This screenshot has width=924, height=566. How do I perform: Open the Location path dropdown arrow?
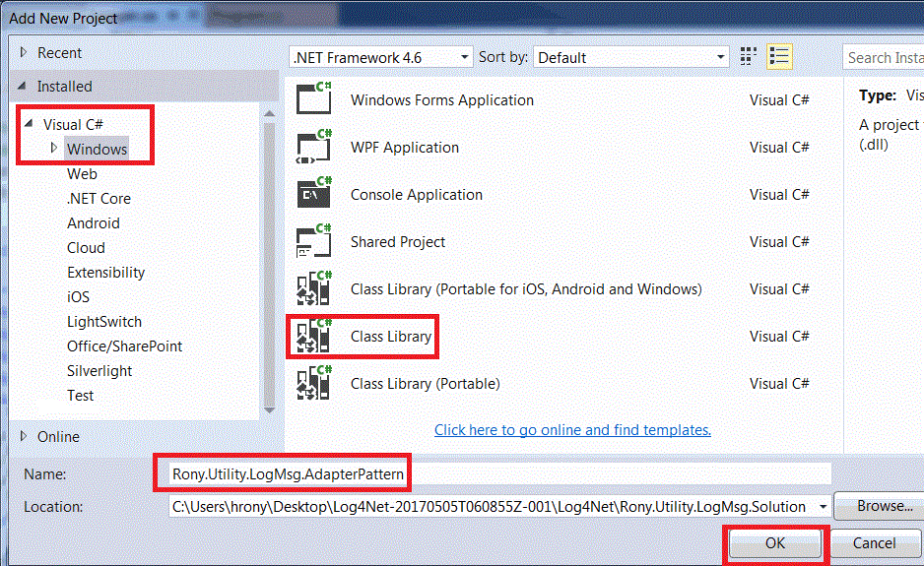823,507
